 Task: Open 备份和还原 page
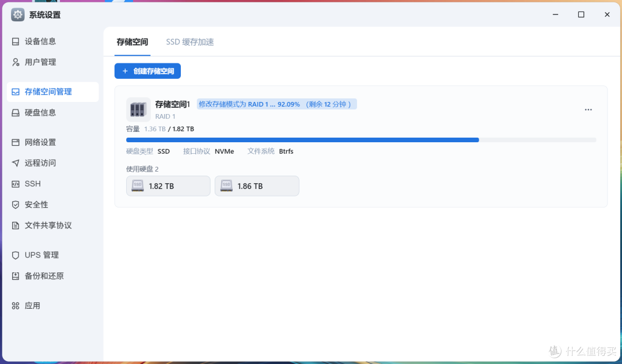click(53, 276)
